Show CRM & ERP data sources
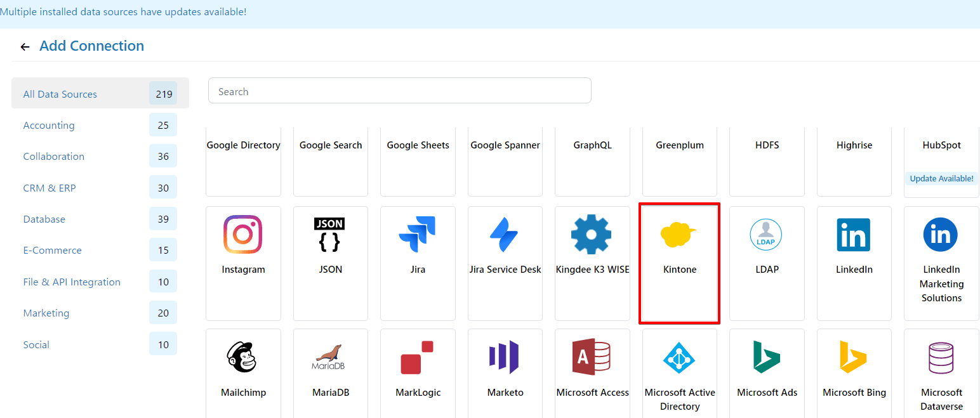Screen dimensions: 980x418 pos(100,188)
